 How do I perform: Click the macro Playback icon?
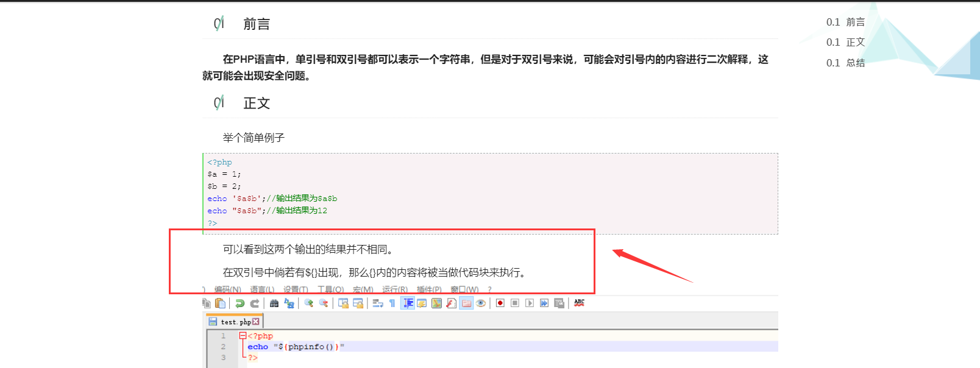click(x=530, y=303)
